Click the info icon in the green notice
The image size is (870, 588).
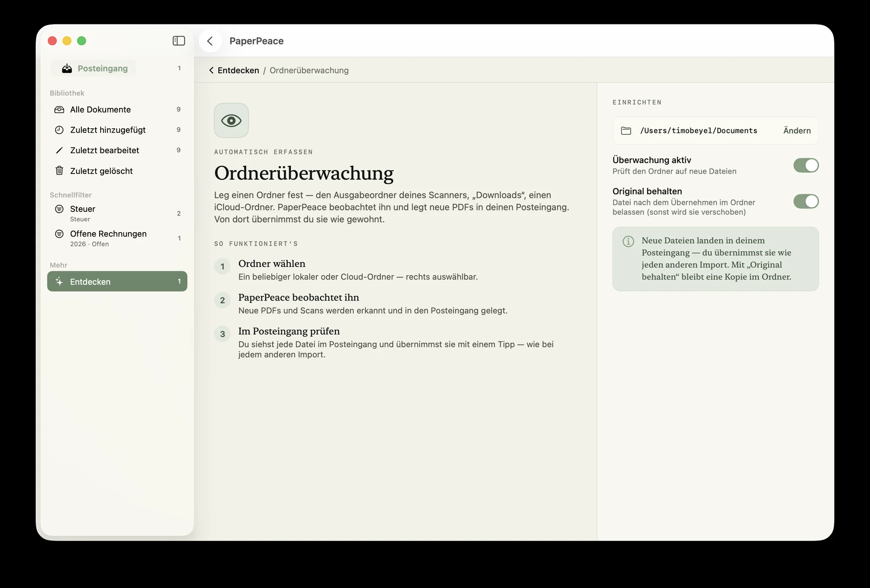click(628, 241)
